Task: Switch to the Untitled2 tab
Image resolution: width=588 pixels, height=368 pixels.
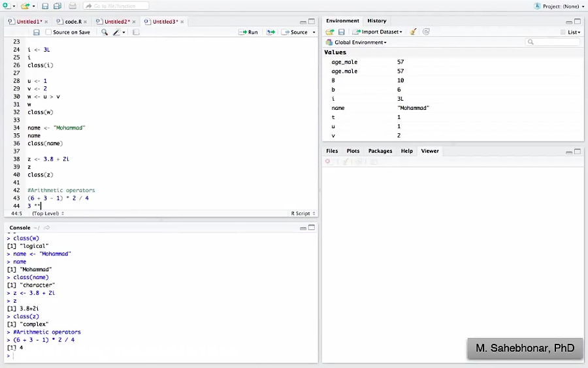Action: (117, 22)
